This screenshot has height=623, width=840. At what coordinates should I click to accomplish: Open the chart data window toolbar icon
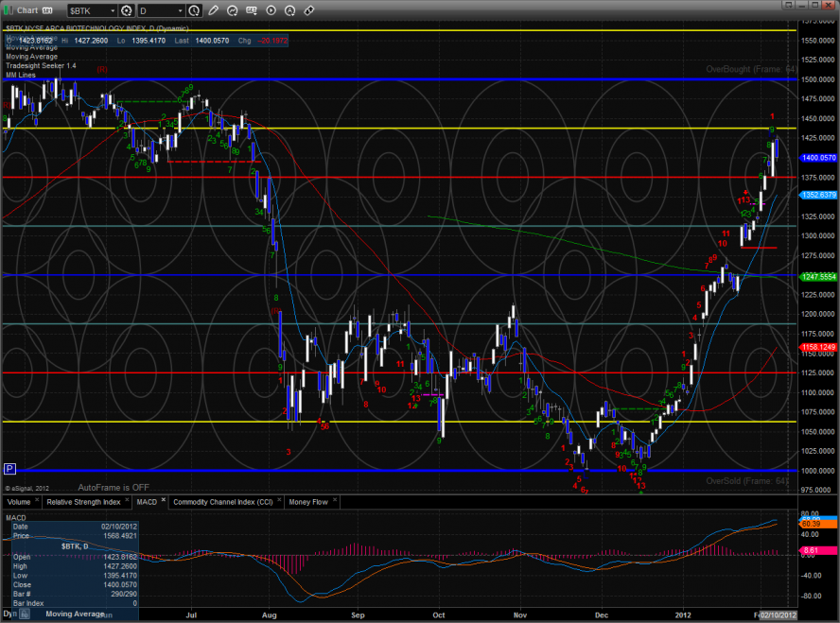[x=252, y=10]
